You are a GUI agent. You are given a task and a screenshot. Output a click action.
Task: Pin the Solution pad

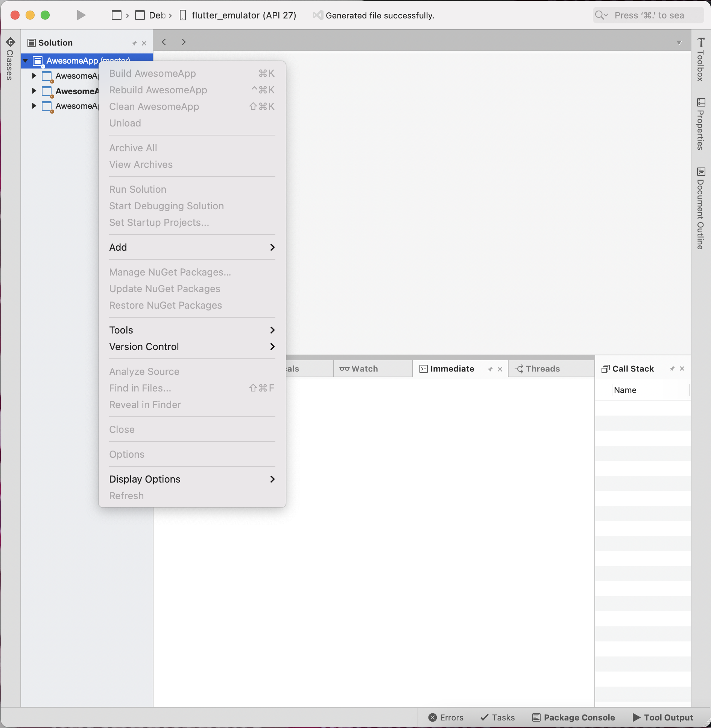134,43
